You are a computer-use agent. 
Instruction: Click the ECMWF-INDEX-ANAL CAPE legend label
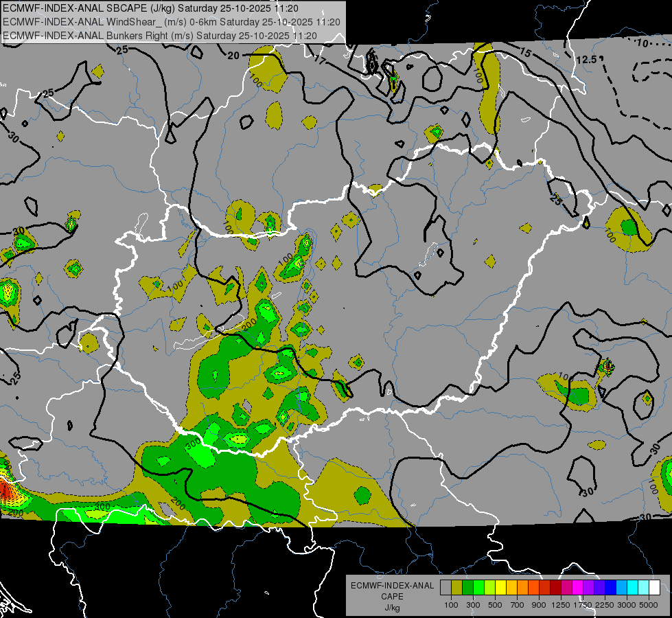pos(392,591)
